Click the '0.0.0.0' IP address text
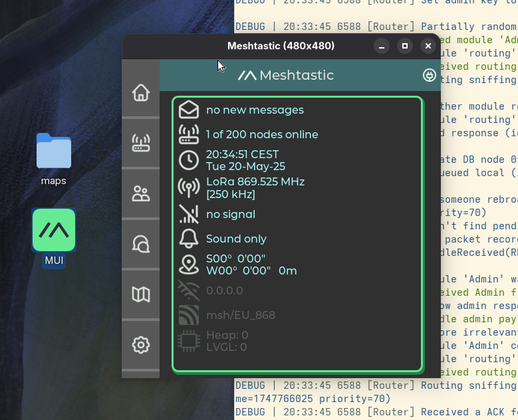The height and width of the screenshot is (420, 518). tap(224, 290)
